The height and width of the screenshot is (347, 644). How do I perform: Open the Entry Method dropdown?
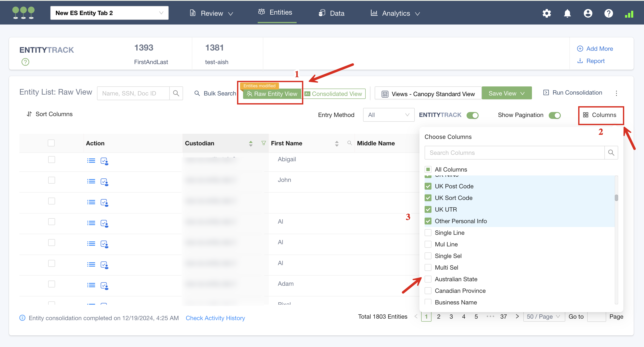(388, 115)
